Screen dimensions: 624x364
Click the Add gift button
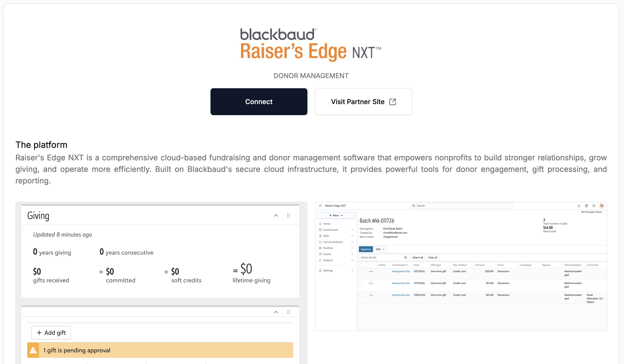coord(51,333)
